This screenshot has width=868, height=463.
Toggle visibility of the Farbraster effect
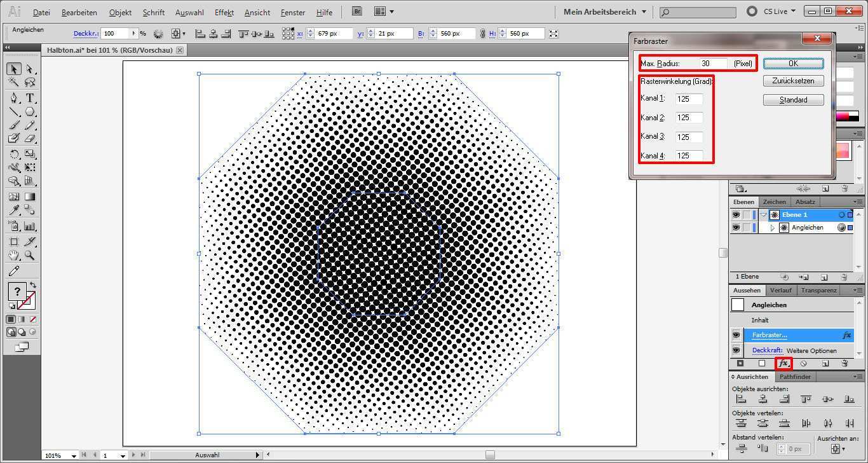[736, 335]
